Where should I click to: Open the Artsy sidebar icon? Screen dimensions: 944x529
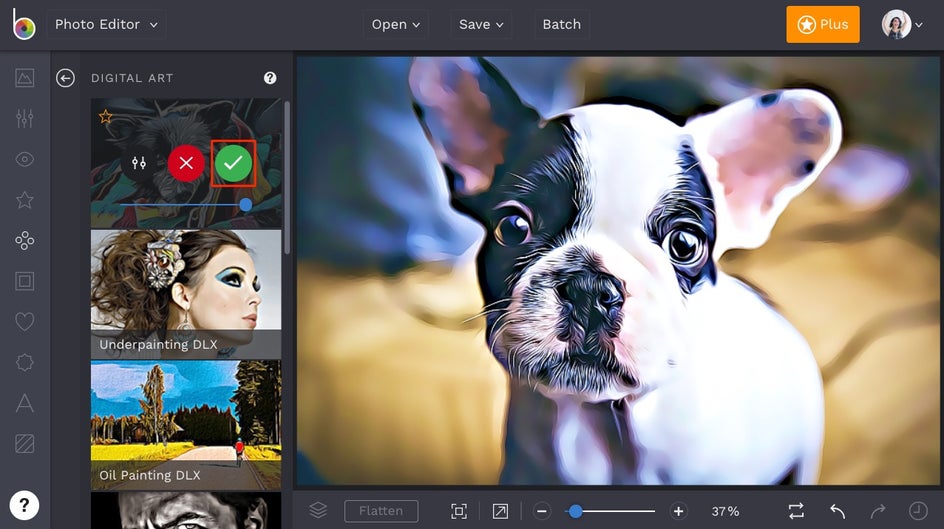pyautogui.click(x=25, y=241)
